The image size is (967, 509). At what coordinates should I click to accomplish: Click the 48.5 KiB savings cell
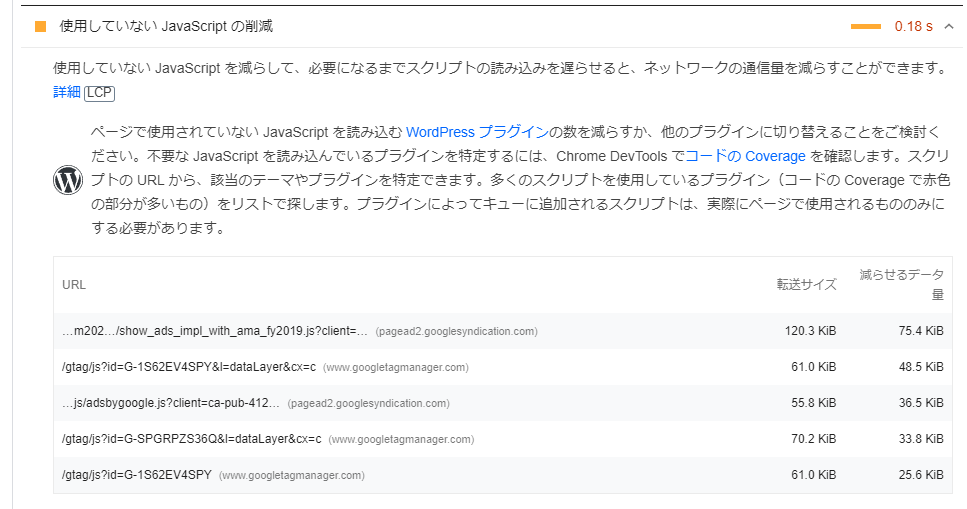tap(921, 367)
